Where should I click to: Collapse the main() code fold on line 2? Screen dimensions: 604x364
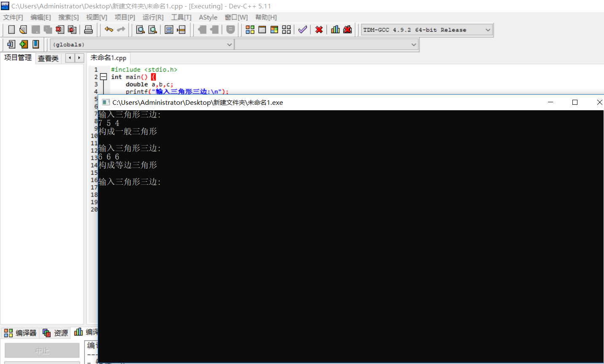(x=104, y=77)
